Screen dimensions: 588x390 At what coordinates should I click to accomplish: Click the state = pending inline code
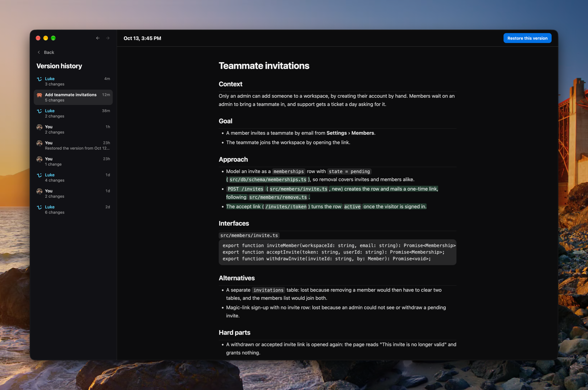click(x=349, y=172)
